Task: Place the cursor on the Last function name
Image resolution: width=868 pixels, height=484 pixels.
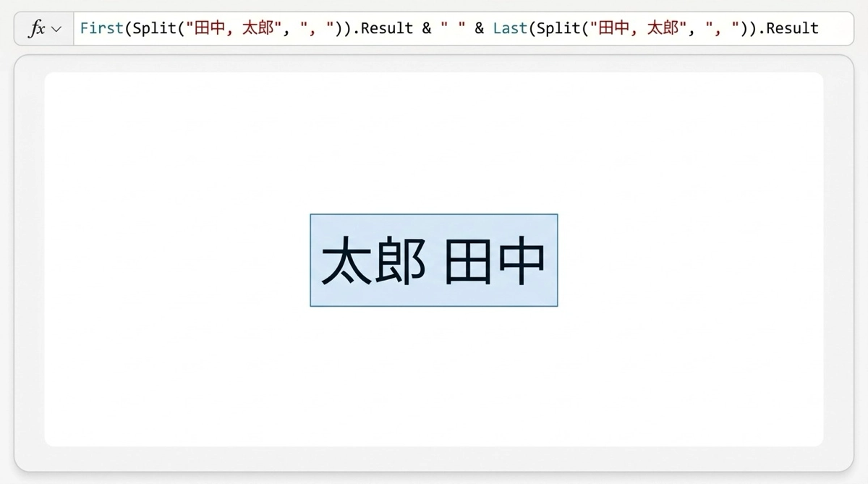Action: pos(511,29)
